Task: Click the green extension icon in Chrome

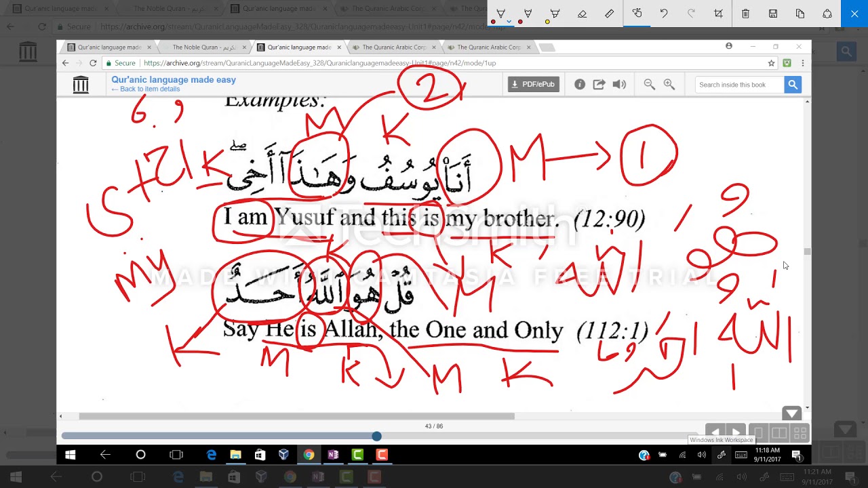Action: (787, 63)
